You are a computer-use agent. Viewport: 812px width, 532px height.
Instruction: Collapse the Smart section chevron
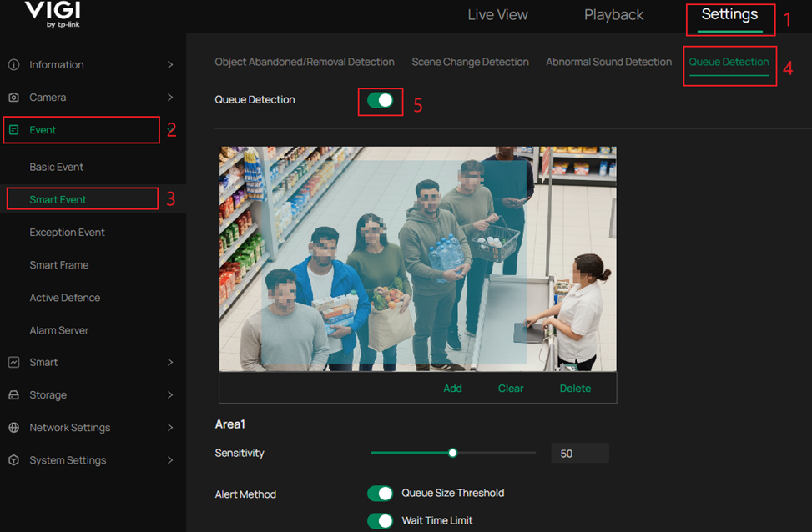click(x=169, y=362)
